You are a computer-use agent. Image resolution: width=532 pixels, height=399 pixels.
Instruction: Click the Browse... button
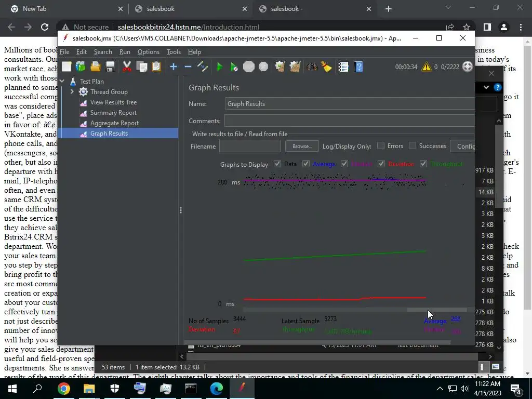(x=302, y=146)
